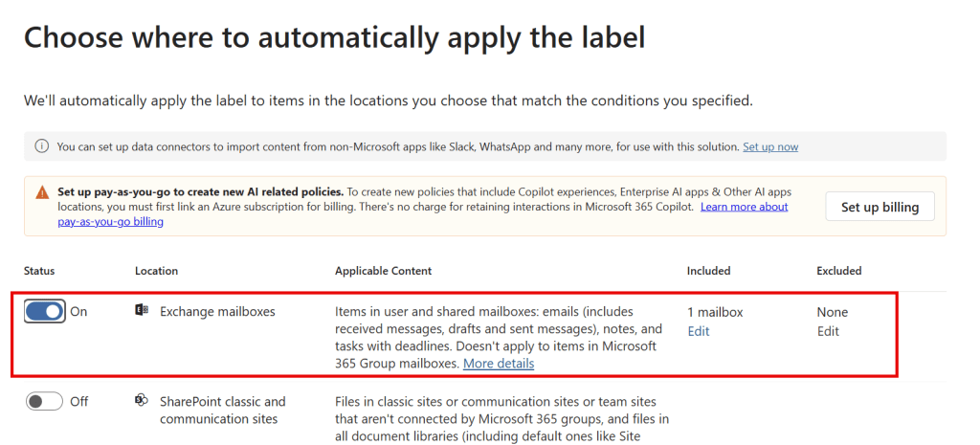Screen dimensions: 980x445
Task: Enable the SharePoint classic sites toggle
Action: tap(45, 401)
